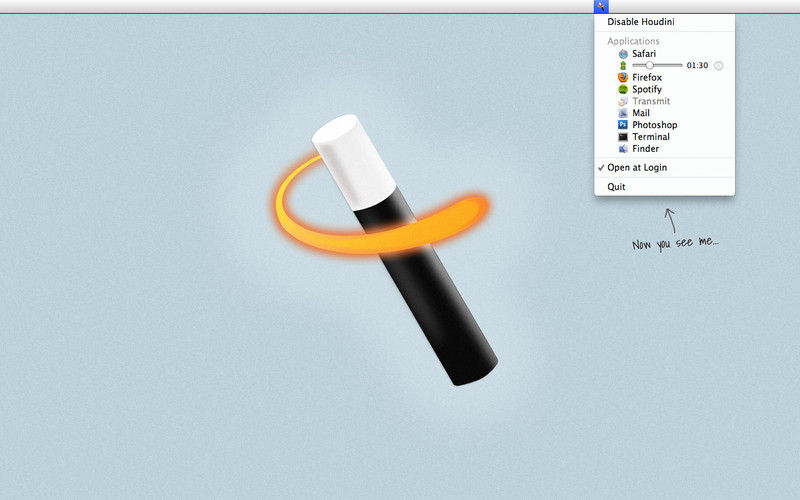The height and width of the screenshot is (500, 800).
Task: Open the Houdini wand menu bar icon
Action: tap(602, 7)
